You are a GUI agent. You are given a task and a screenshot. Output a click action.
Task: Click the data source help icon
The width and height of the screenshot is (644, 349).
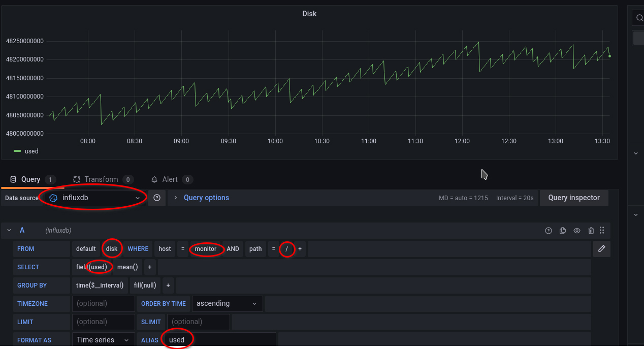[157, 198]
